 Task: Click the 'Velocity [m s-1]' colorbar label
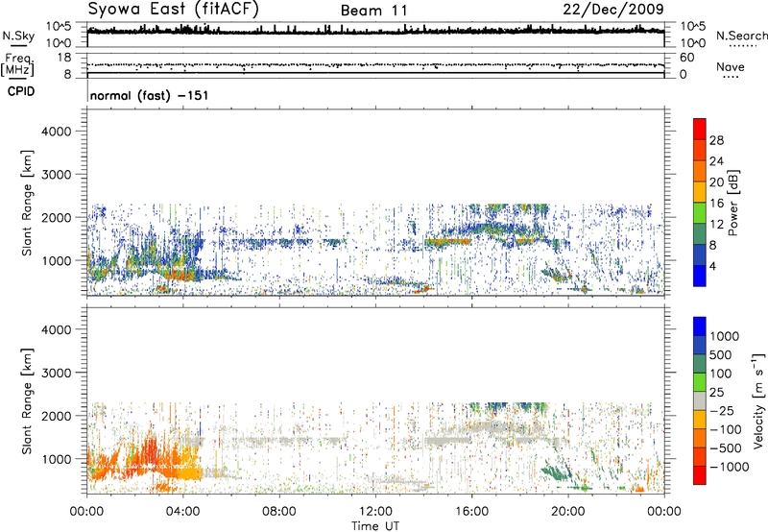758,400
